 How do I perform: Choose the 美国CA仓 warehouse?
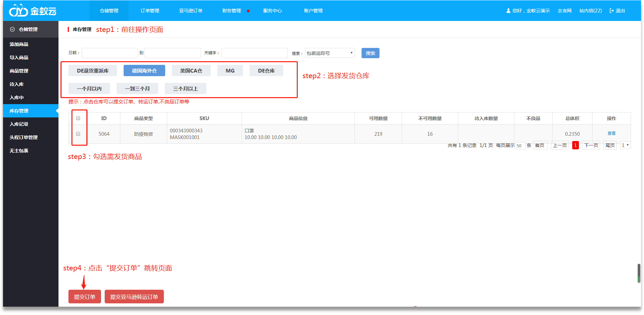pyautogui.click(x=191, y=71)
